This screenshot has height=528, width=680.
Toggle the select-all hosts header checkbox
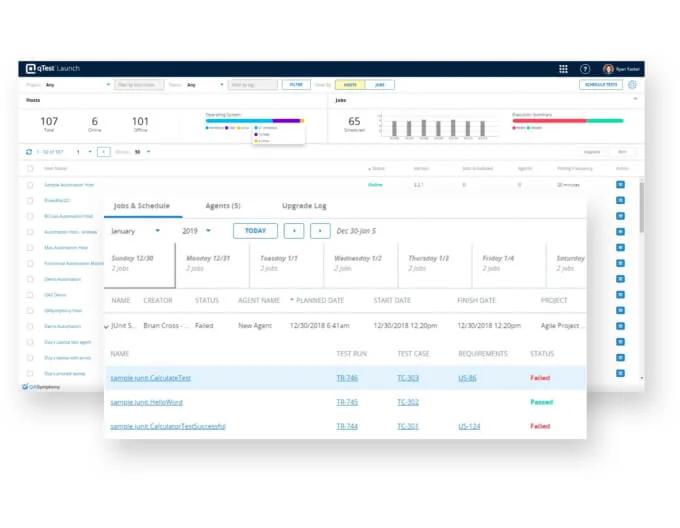point(30,169)
